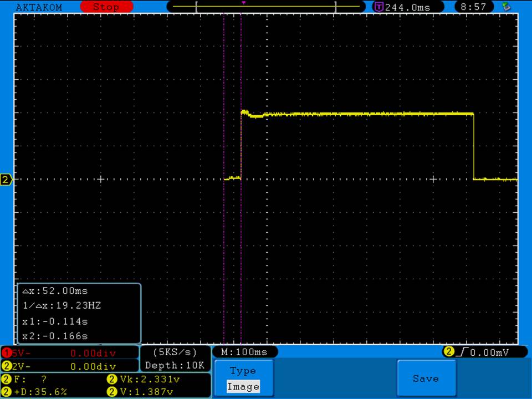Toggle channel 2 2V display row
532x399 pixels.
point(69,366)
